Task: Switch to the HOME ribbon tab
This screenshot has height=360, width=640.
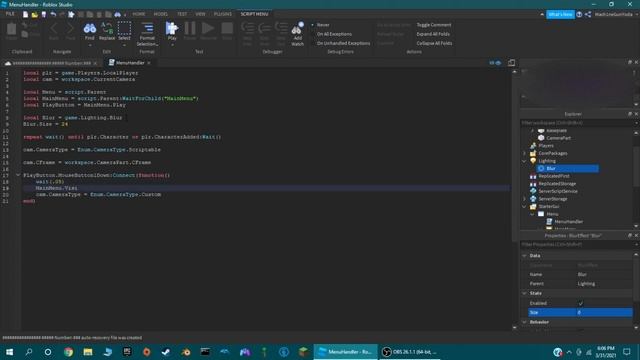Action: [x=139, y=14]
